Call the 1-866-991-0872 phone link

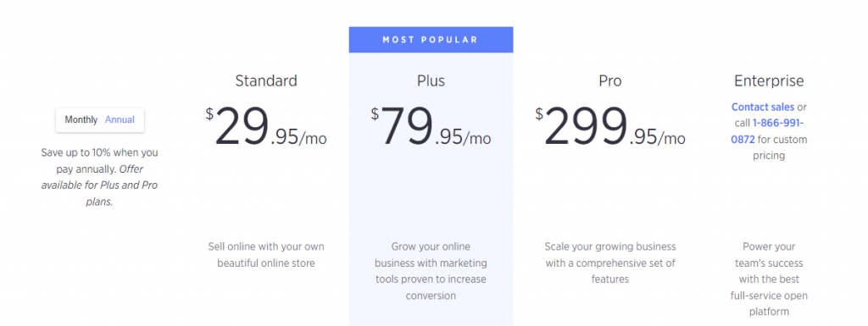pyautogui.click(x=767, y=131)
